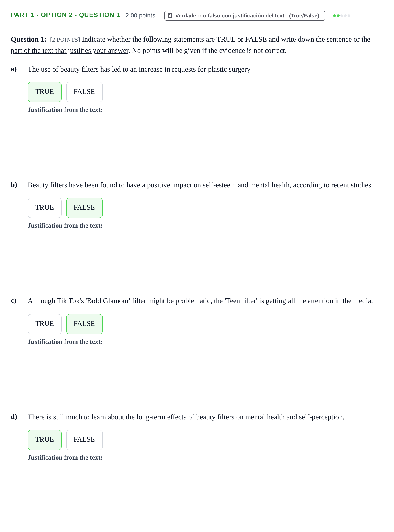
Task: Select TRUE for statement a about plastic surgery
Action: tap(45, 92)
